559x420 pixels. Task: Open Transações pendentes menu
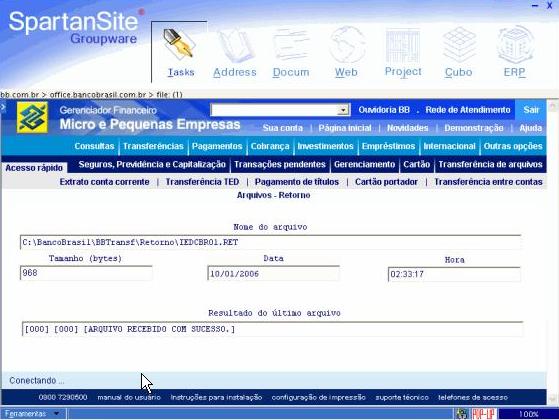click(280, 164)
